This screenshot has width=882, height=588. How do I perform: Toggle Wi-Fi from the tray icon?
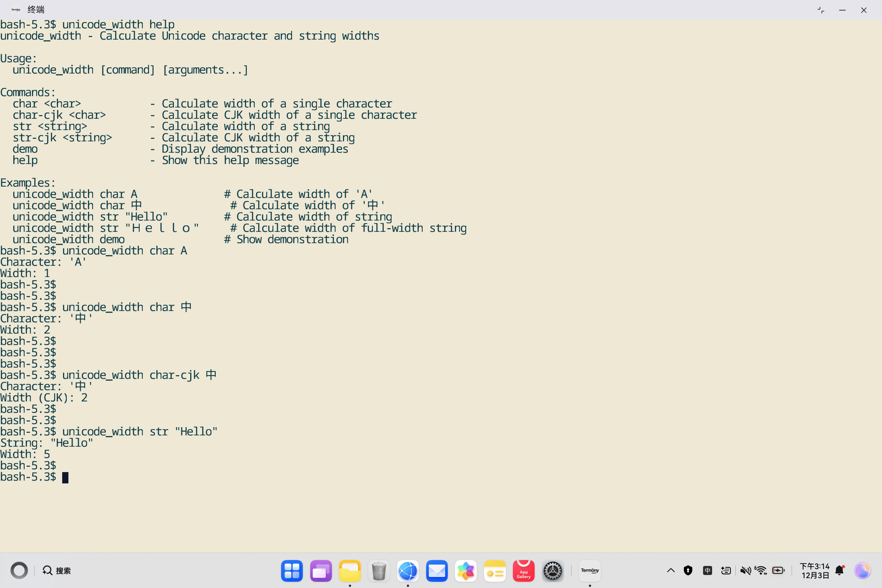(761, 571)
